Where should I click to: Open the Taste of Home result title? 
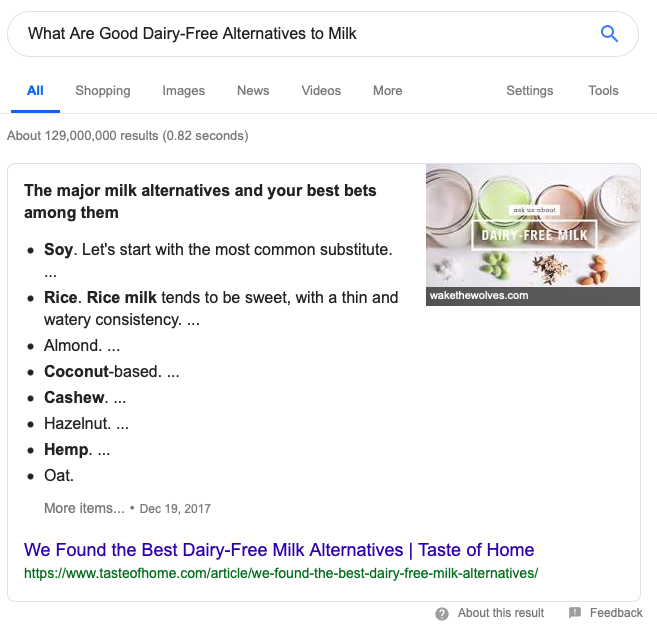279,550
